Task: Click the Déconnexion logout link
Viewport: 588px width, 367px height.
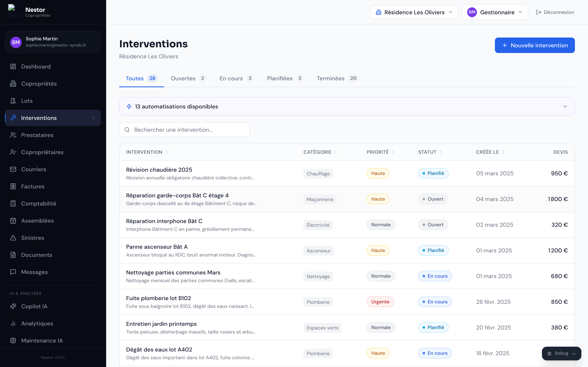Action: (555, 12)
